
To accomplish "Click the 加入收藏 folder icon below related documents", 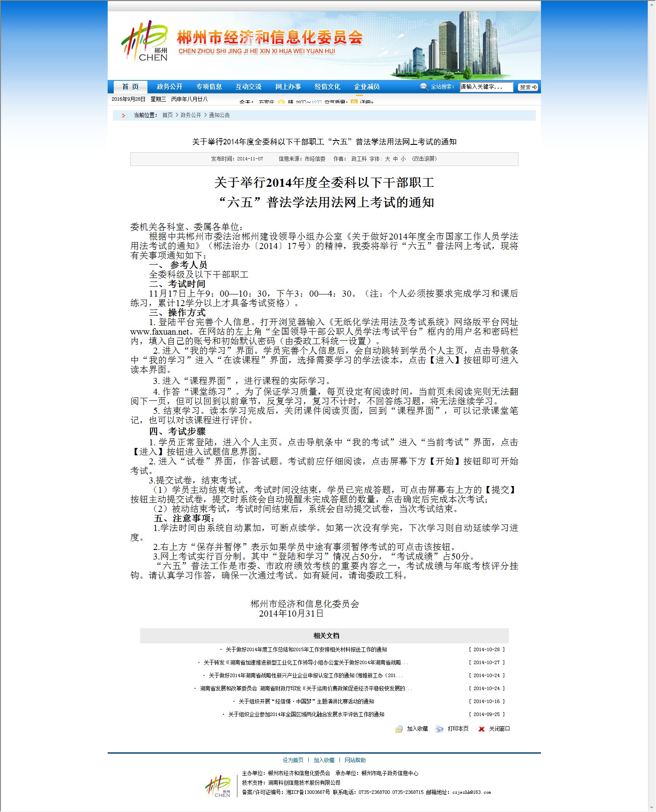I will (x=399, y=729).
